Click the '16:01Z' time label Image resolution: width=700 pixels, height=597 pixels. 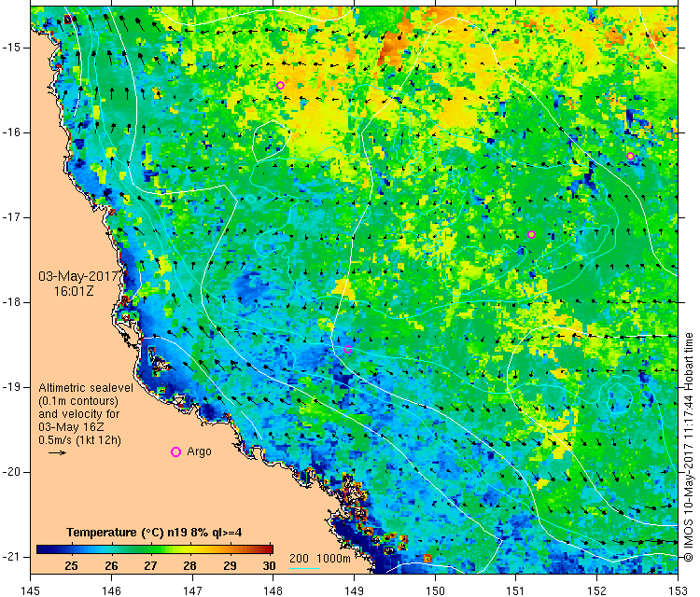(74, 291)
